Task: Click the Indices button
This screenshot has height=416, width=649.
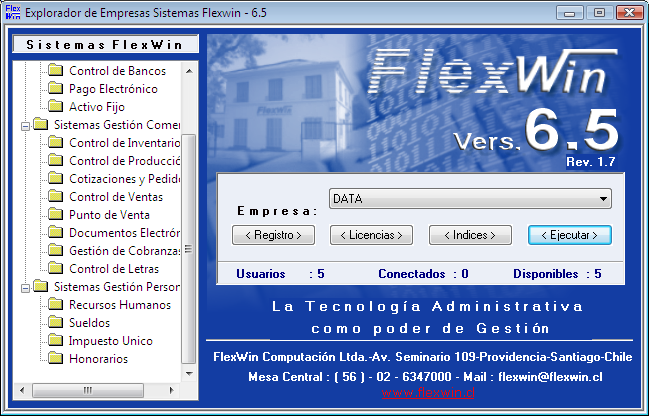Action: pyautogui.click(x=469, y=235)
